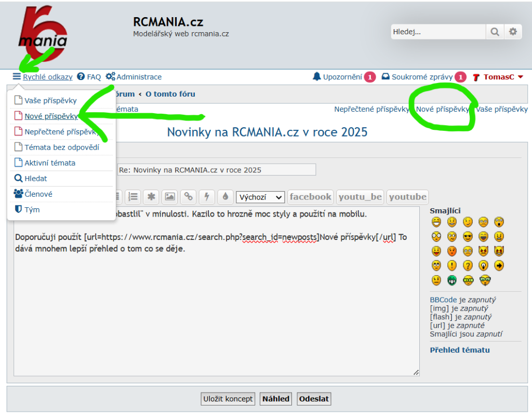Screen dimensions: 532x418
Task: Click the flash lightning bolt toolbar icon
Action: coord(207,197)
